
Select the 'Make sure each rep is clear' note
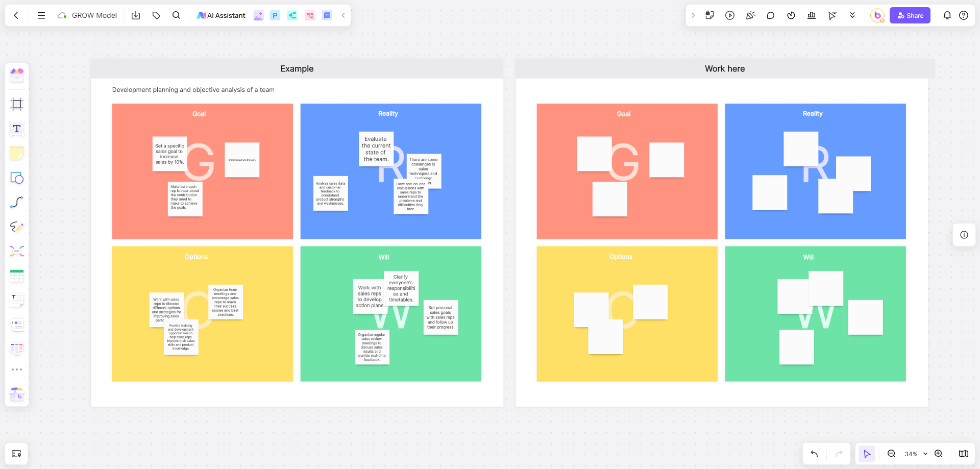pyautogui.click(x=185, y=199)
